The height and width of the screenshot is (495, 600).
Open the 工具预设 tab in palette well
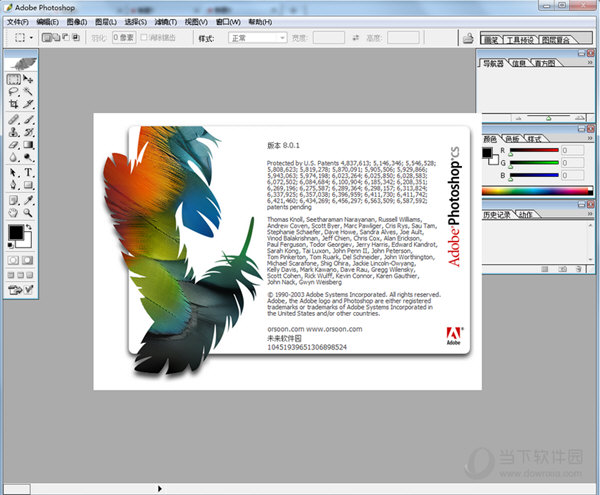(x=520, y=40)
